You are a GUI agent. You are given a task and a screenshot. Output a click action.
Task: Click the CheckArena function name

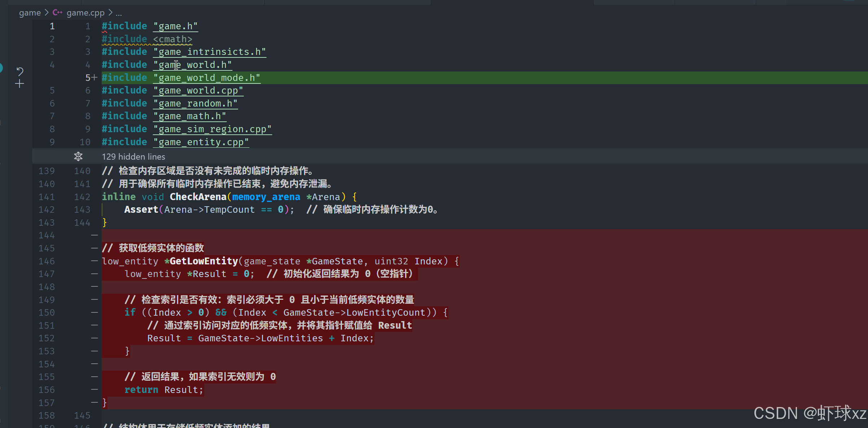tap(198, 197)
